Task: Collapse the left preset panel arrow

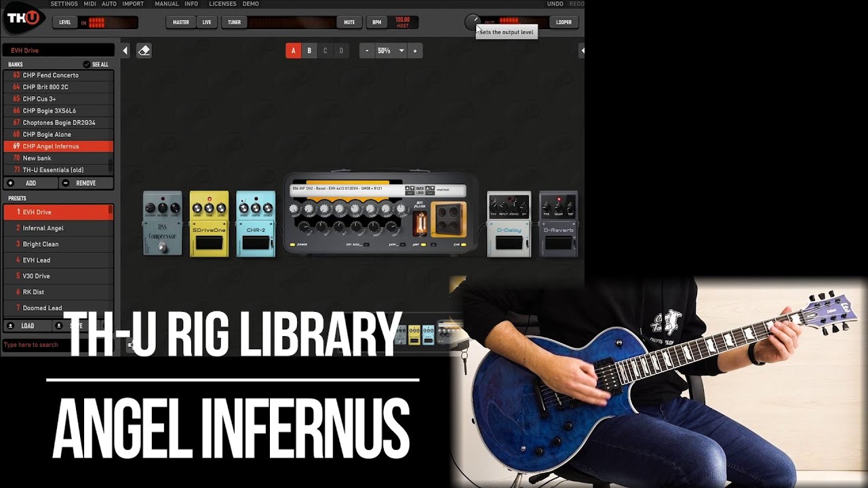Action: [125, 51]
